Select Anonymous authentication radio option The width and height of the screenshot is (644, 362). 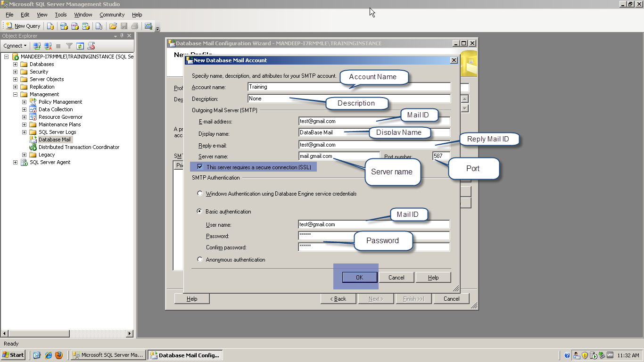click(200, 259)
